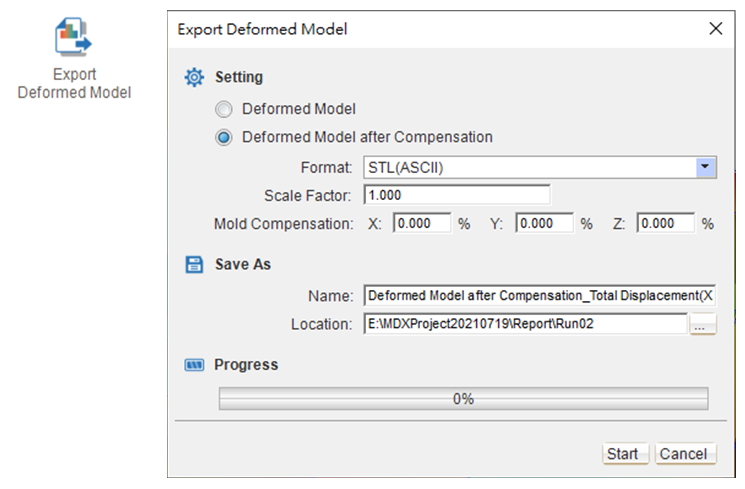
Task: Close the Export Deformed Model dialog
Action: [716, 29]
